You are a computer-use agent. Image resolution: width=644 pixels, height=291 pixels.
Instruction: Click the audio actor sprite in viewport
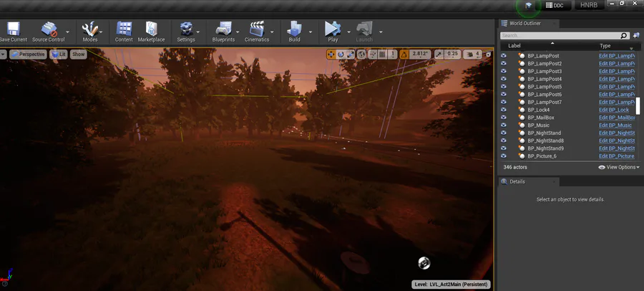point(424,262)
